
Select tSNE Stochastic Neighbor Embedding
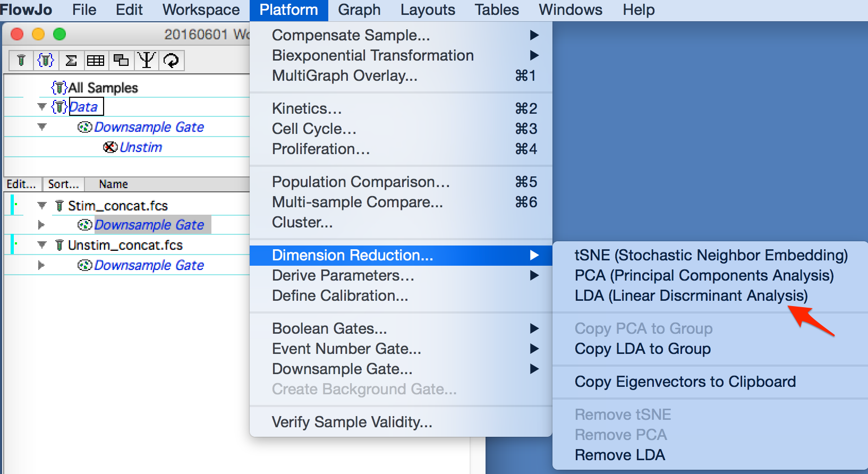711,255
